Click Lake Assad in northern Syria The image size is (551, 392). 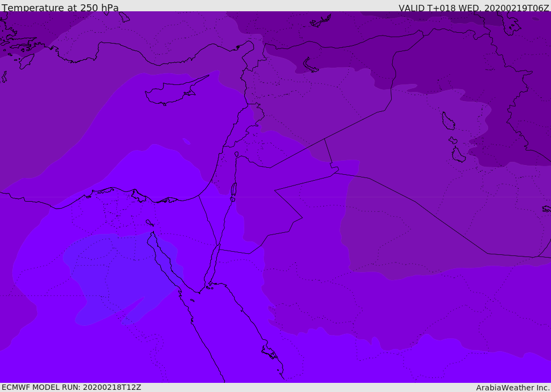(x=310, y=65)
